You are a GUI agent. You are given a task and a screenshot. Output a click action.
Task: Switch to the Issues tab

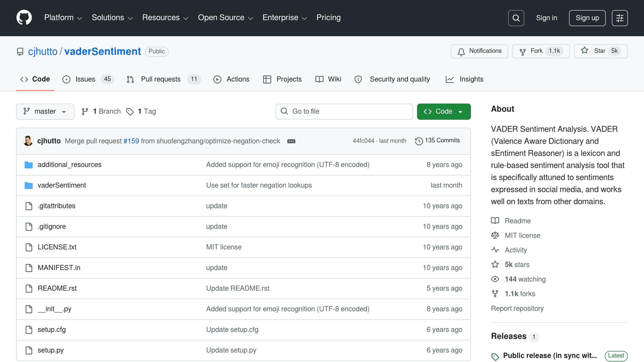click(85, 79)
